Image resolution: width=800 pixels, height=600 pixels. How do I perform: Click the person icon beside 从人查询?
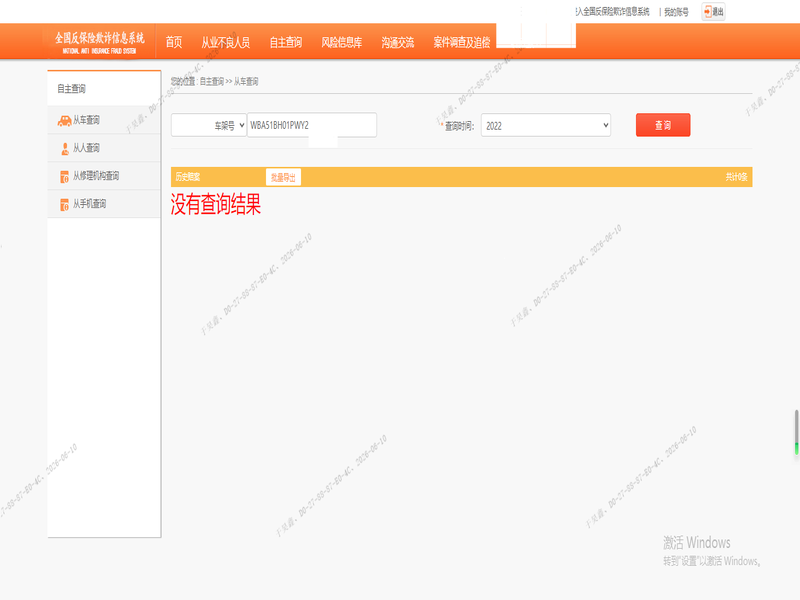pyautogui.click(x=65, y=148)
